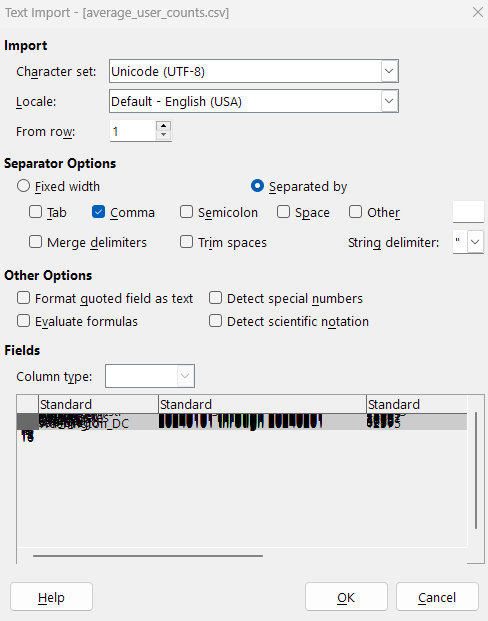Screen dimensions: 488x621
Task: Select the Fixed width radio option
Action: click(x=23, y=186)
